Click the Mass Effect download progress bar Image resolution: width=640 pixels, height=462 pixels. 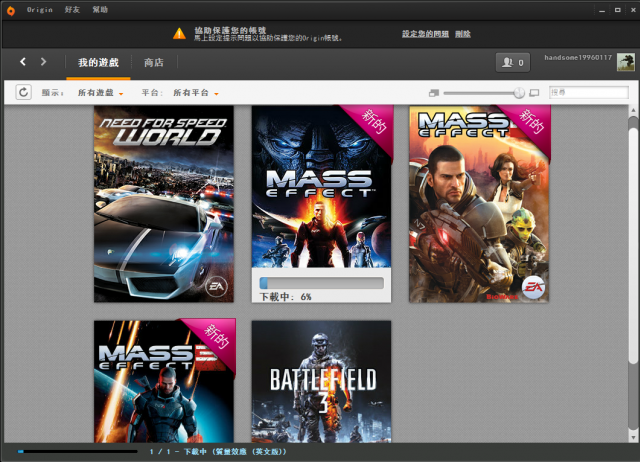pyautogui.click(x=322, y=283)
